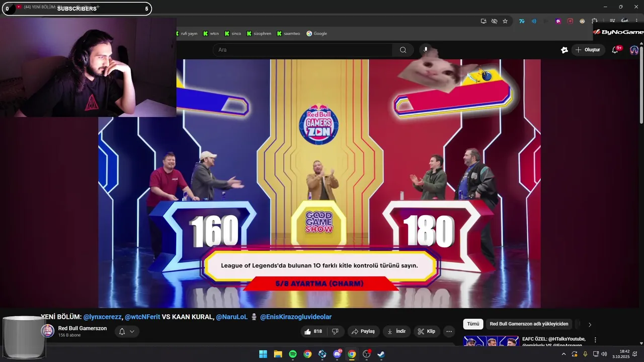Open the Battle.net icon on the taskbar
Viewport: 644px width, 362px height.
pyautogui.click(x=323, y=354)
